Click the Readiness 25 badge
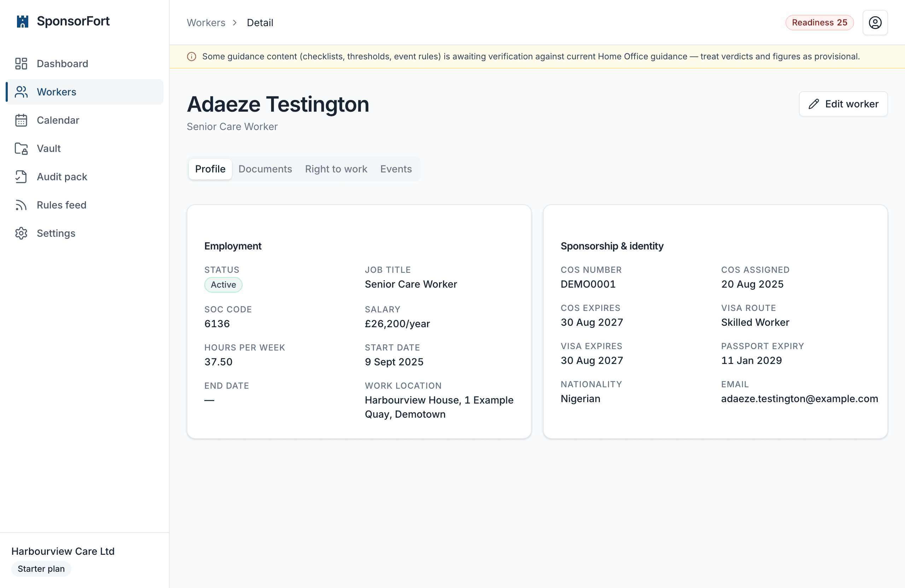Viewport: 905px width, 588px height. coord(819,22)
